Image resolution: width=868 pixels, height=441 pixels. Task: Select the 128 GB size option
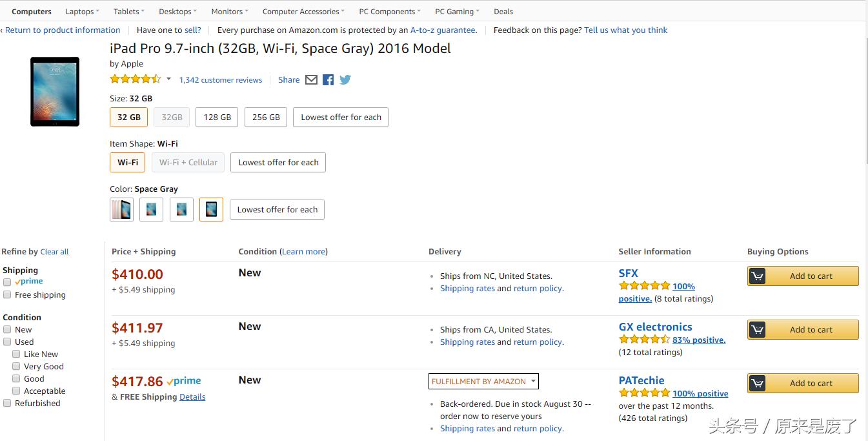(217, 118)
